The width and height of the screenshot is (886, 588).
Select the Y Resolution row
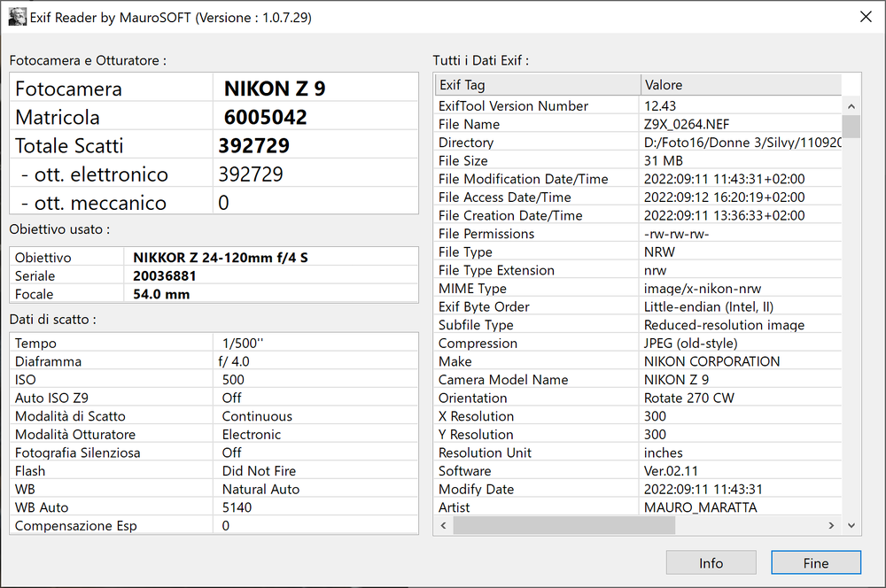click(638, 435)
